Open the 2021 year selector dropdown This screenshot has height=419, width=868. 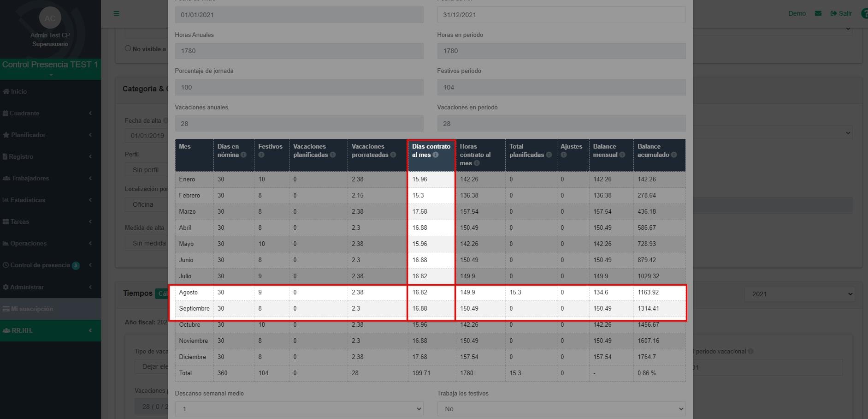coord(799,294)
